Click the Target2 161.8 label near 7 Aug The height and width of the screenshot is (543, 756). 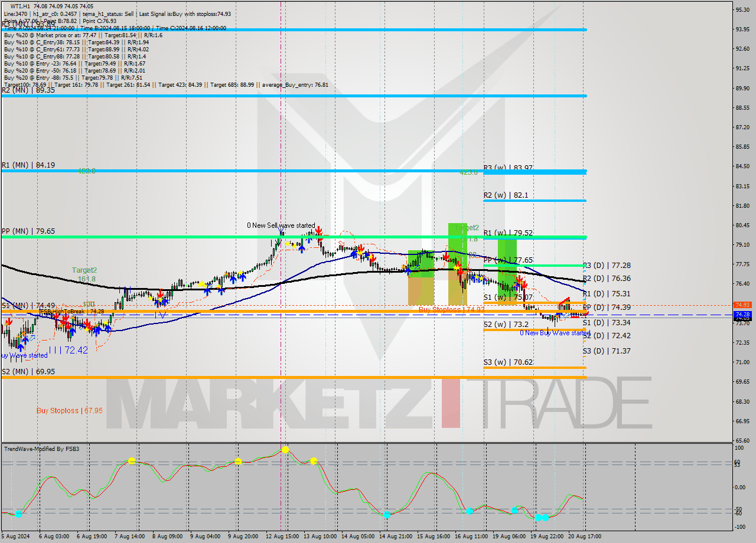[84, 274]
